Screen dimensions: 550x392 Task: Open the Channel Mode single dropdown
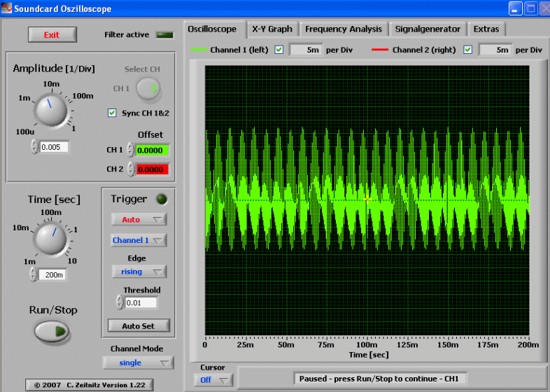(139, 363)
